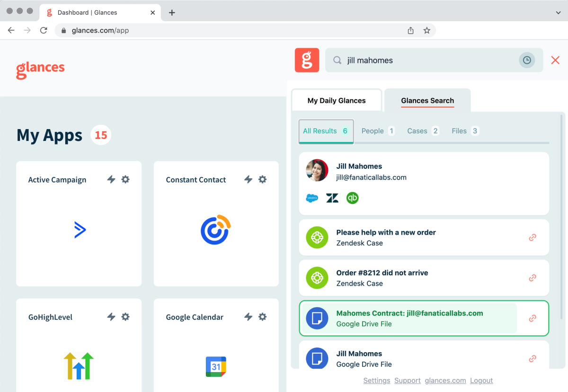The height and width of the screenshot is (392, 568).
Task: Click the My Apps count badge 15
Action: pyautogui.click(x=101, y=135)
